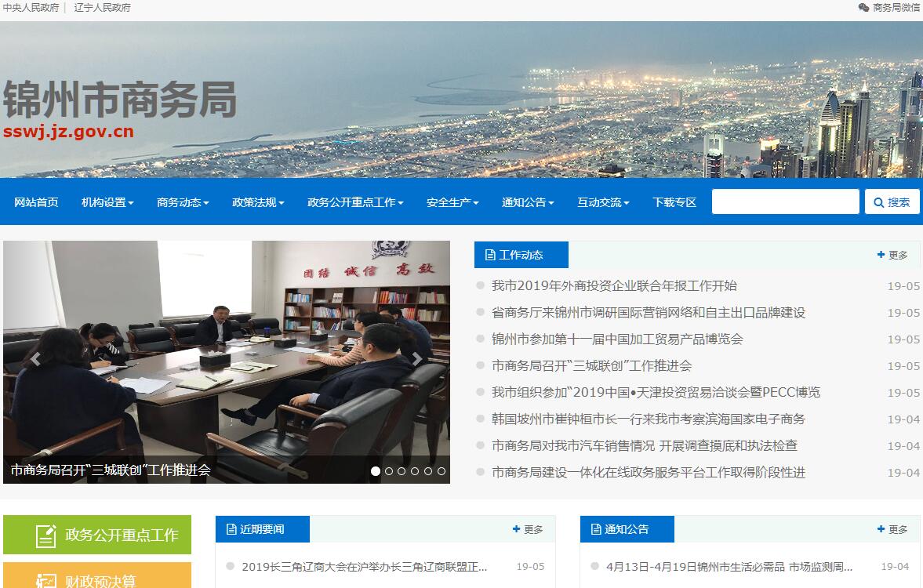Image resolution: width=923 pixels, height=588 pixels.
Task: Open news 我市组织参加2019中国天津投资贸易洽谈会
Action: (656, 393)
